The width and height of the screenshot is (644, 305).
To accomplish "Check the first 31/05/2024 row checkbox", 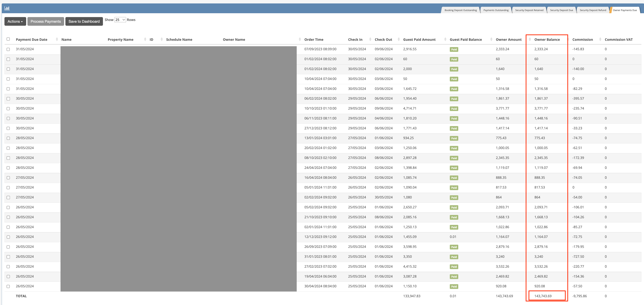I will pos(8,49).
